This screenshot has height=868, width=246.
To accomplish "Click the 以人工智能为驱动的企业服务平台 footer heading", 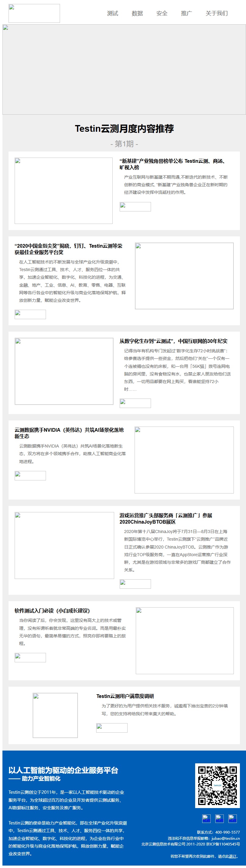I will pyautogui.click(x=63, y=770).
